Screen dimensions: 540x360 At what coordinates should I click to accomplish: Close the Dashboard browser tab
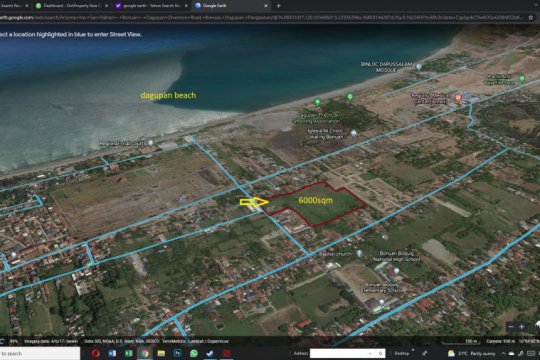tap(106, 6)
